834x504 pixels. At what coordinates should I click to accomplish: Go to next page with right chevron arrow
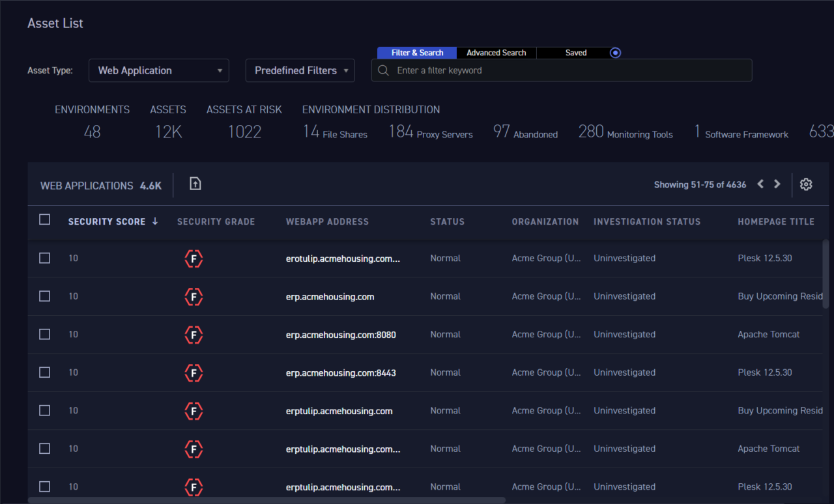777,184
